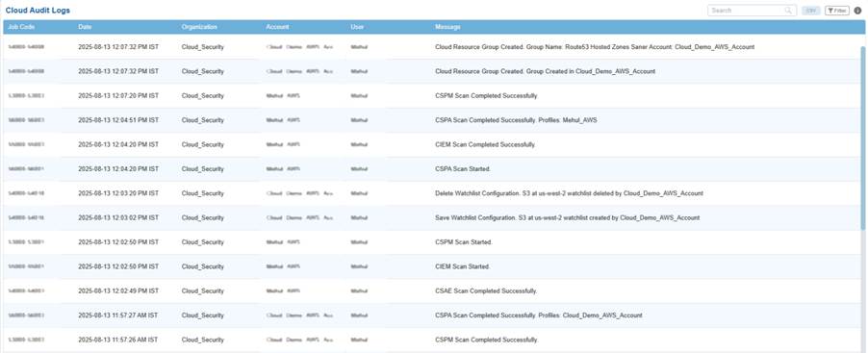Viewport: 868px width, 353px height.
Task: Select message 'CSAE Scan Completed Successfully.'
Action: (x=486, y=290)
